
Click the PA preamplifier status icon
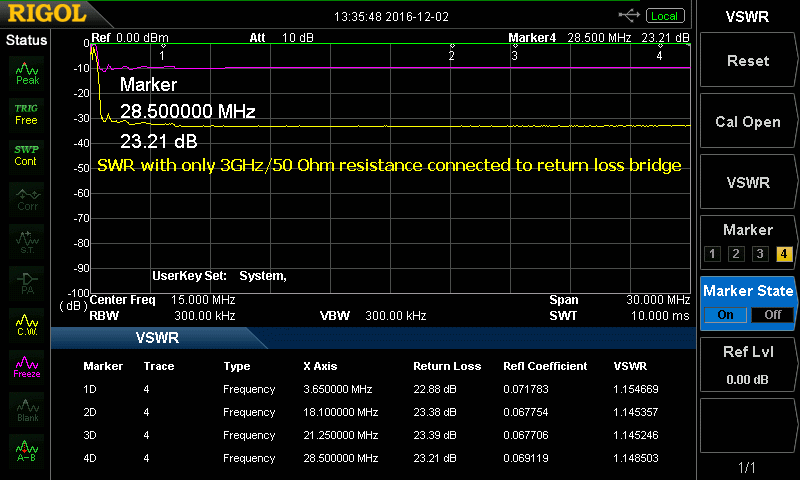point(27,281)
